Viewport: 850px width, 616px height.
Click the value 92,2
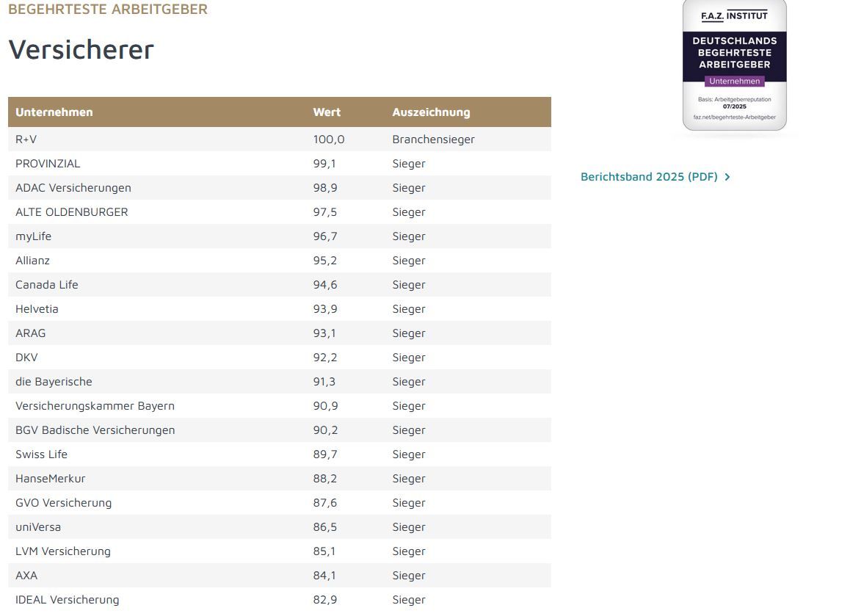coord(324,358)
